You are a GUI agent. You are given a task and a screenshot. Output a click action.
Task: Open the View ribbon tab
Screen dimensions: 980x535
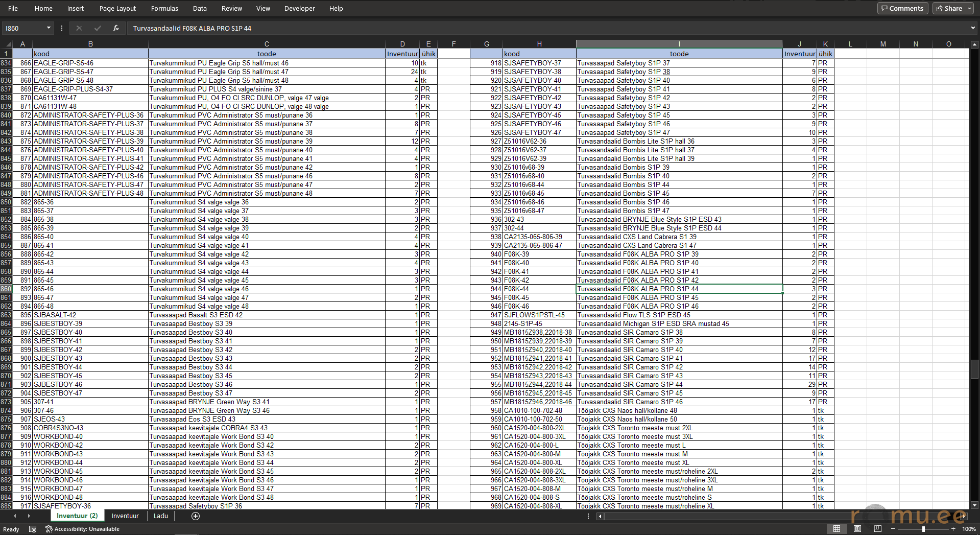pos(263,8)
